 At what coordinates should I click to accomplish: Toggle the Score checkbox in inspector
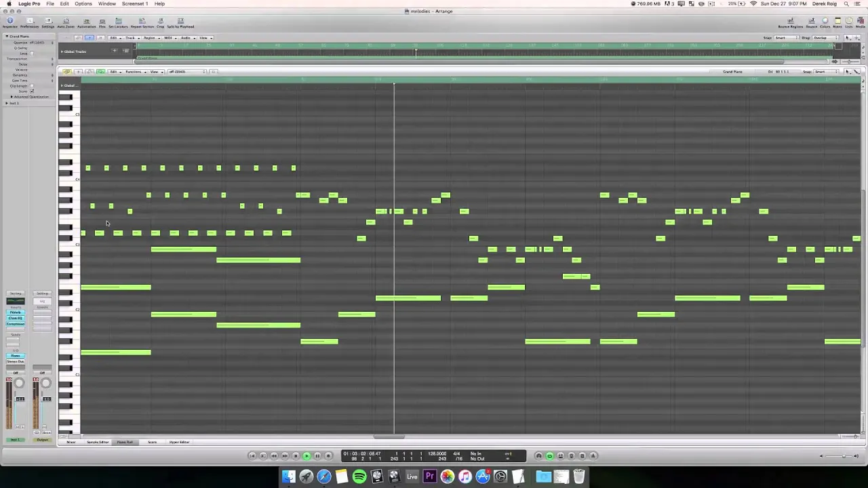pos(32,91)
